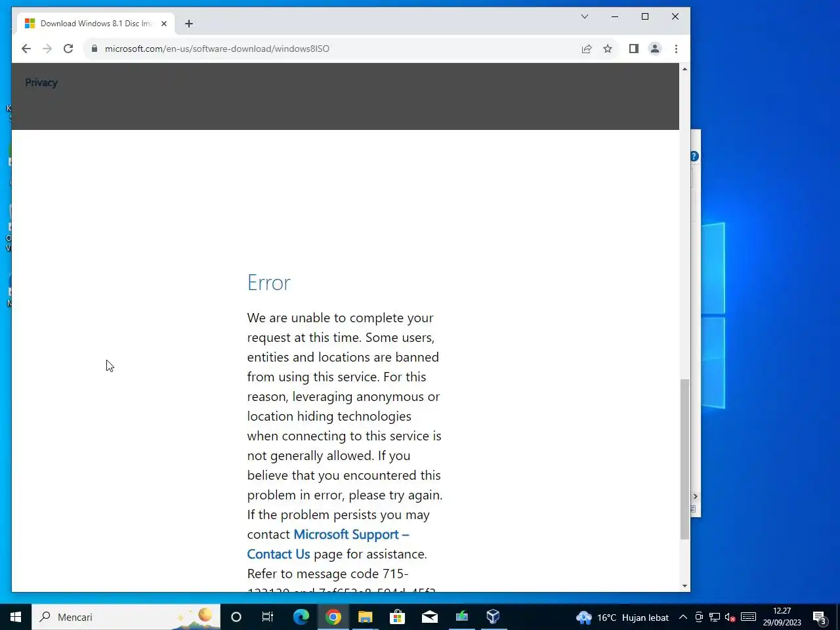This screenshot has width=840, height=630.
Task: Open network status tray icon
Action: pos(715,617)
